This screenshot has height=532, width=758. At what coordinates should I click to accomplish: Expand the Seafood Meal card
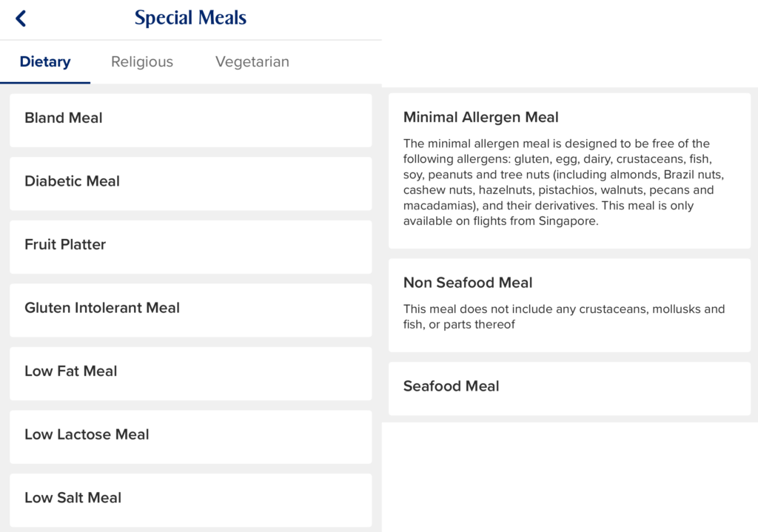[568, 387]
